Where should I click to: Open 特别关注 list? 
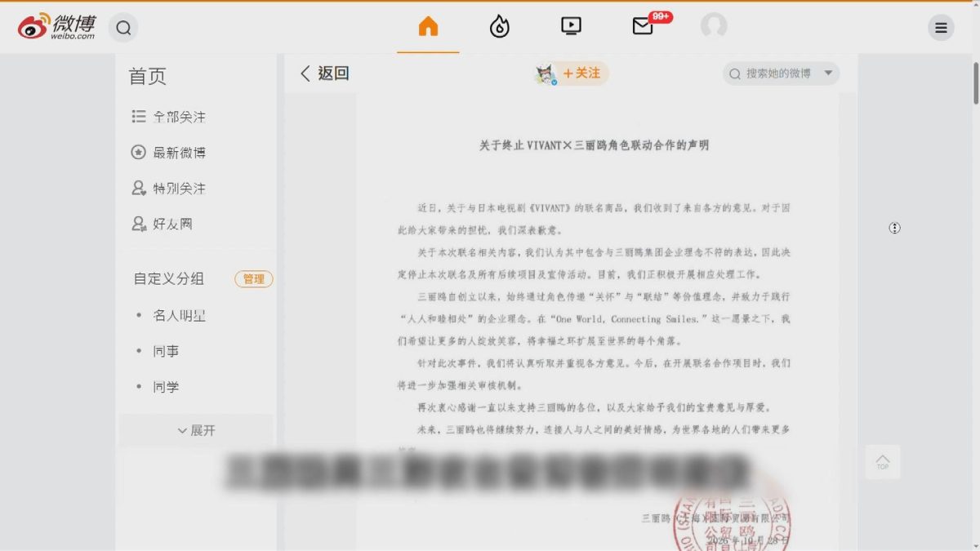168,189
